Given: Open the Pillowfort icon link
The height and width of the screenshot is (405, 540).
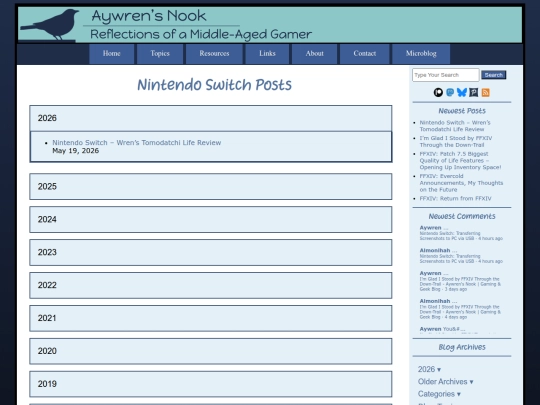Looking at the screenshot, I should pyautogui.click(x=474, y=92).
